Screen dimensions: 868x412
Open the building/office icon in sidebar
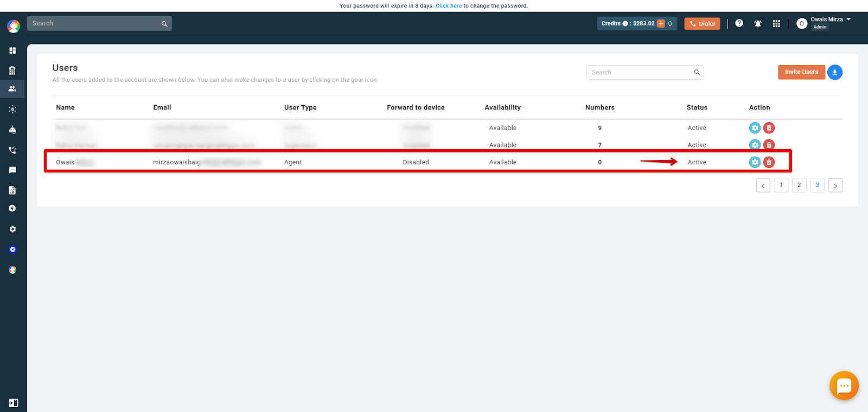point(12,70)
